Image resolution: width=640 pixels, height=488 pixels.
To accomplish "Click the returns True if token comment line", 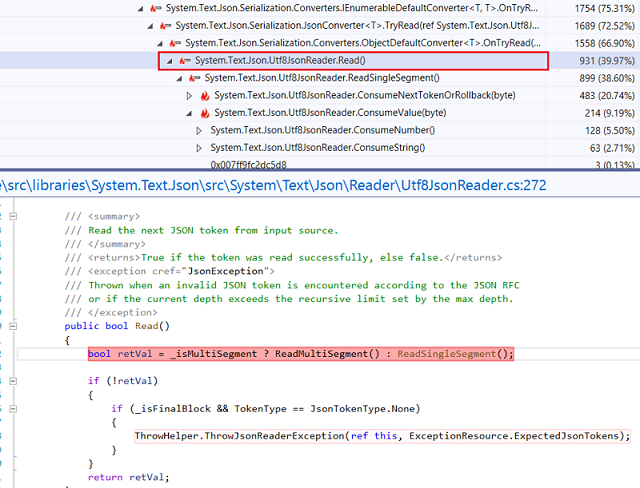I will coord(283,258).
